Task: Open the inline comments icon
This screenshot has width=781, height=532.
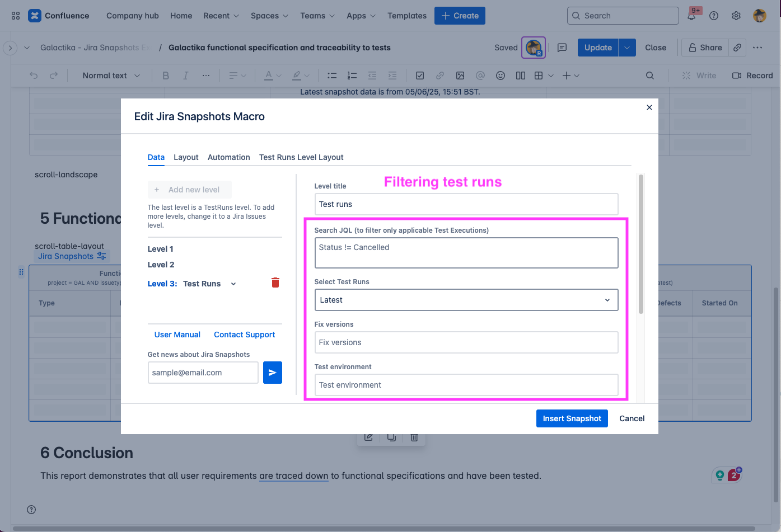Action: [x=562, y=48]
